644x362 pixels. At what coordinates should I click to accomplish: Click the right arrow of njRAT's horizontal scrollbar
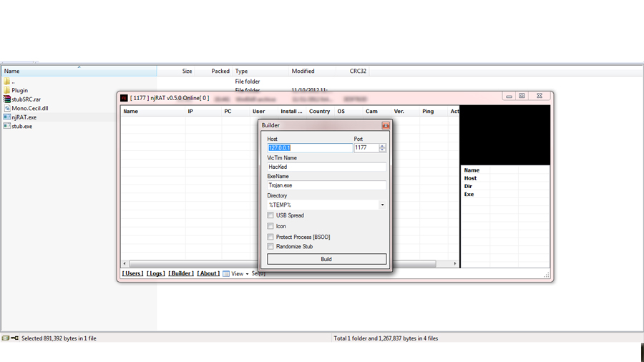(x=454, y=263)
